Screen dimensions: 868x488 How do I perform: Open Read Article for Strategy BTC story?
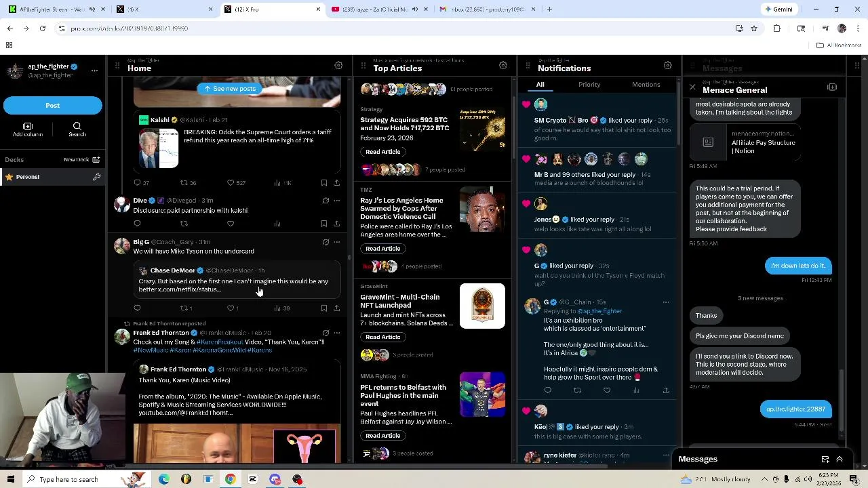pyautogui.click(x=383, y=152)
